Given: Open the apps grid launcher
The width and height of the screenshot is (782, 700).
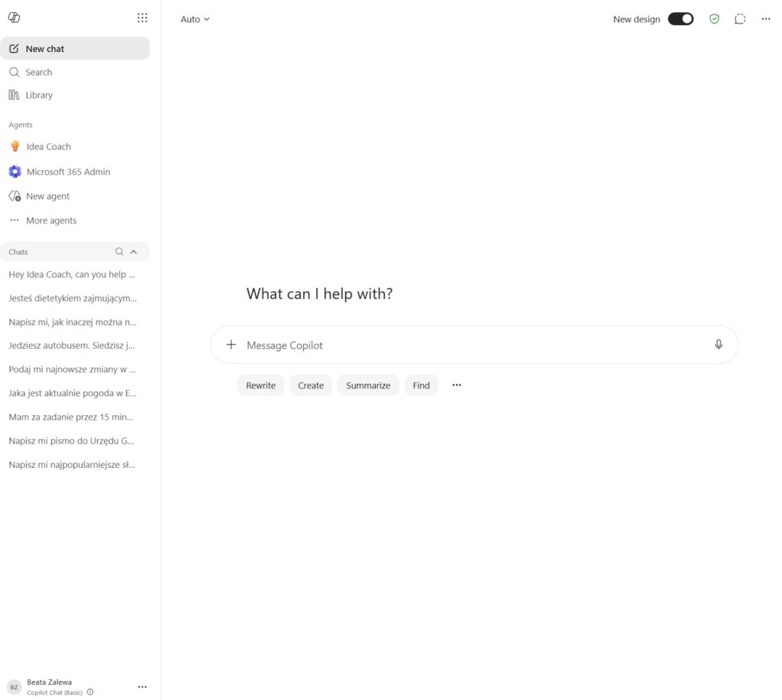Looking at the screenshot, I should pyautogui.click(x=142, y=18).
